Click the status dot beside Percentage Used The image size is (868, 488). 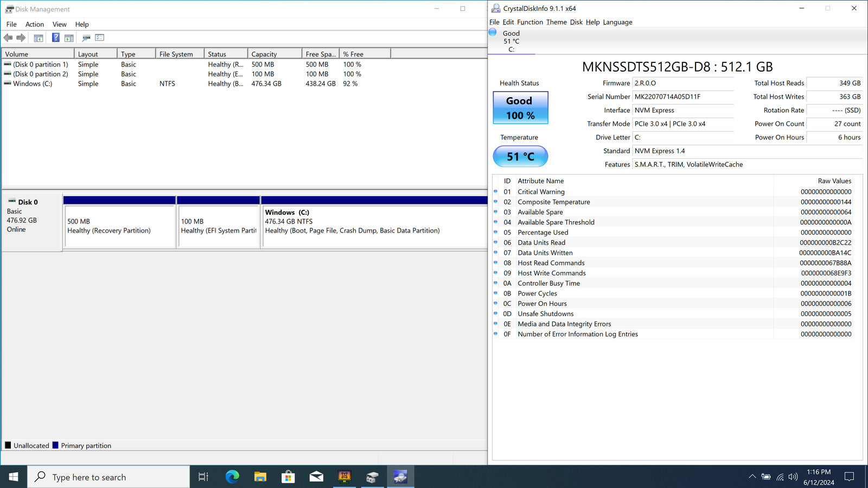pyautogui.click(x=495, y=232)
